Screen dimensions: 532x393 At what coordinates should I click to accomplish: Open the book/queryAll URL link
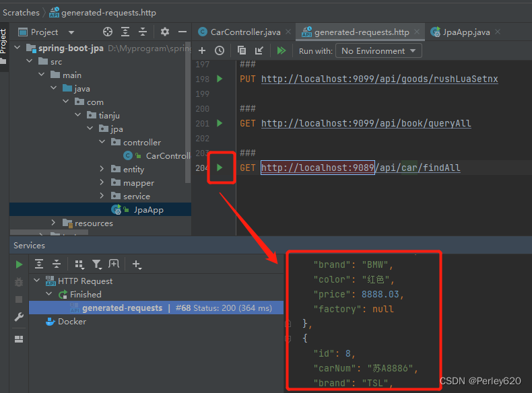(x=366, y=123)
